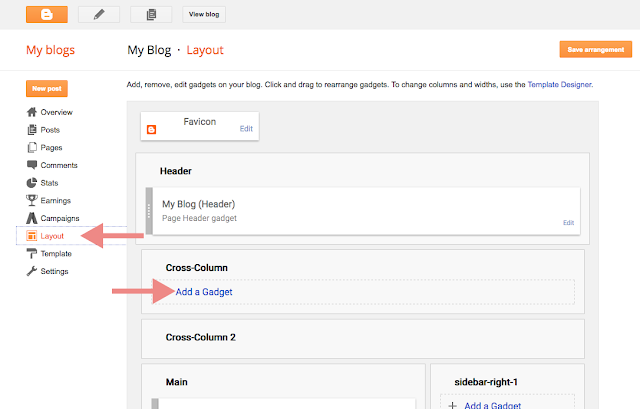Click the Comments speech bubble icon
The height and width of the screenshot is (409, 640).
tap(32, 165)
